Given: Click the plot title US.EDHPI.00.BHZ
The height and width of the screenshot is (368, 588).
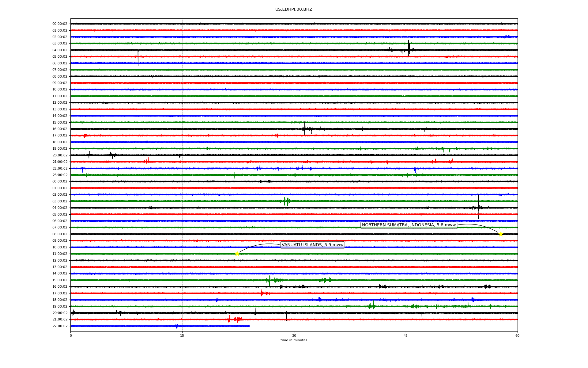Looking at the screenshot, I should point(294,10).
